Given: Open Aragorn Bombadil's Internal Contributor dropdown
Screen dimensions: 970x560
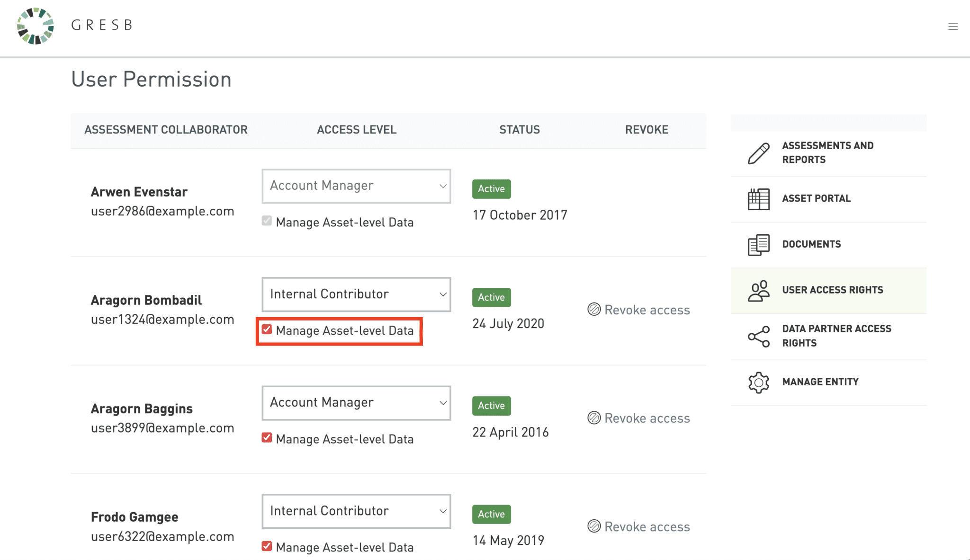Looking at the screenshot, I should (x=356, y=294).
